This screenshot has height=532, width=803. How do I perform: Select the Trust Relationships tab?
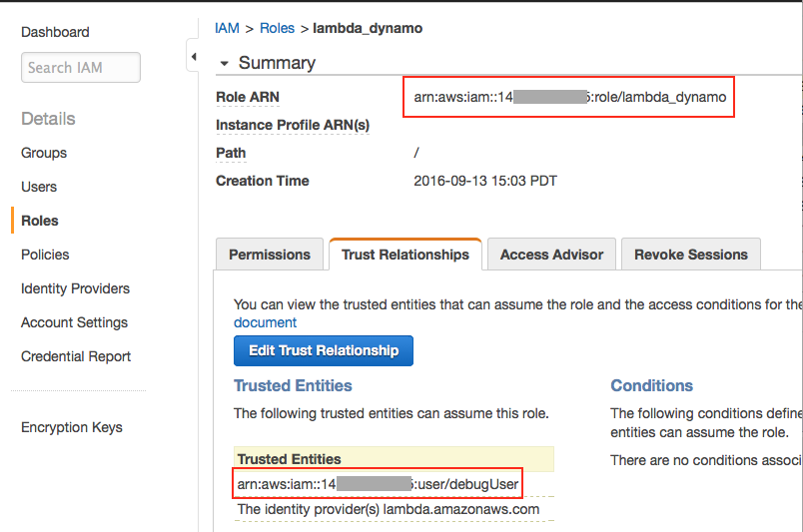pyautogui.click(x=404, y=255)
